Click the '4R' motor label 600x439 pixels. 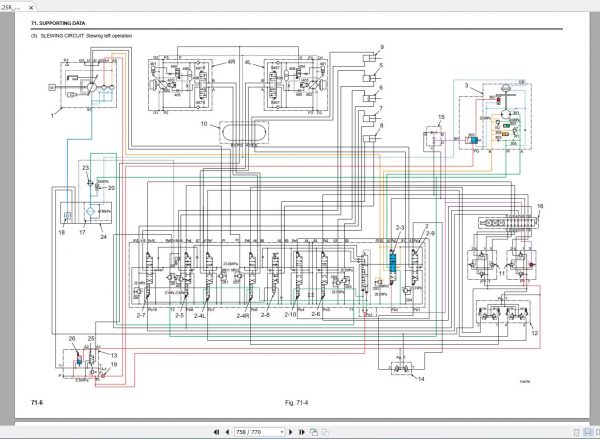pyautogui.click(x=231, y=62)
